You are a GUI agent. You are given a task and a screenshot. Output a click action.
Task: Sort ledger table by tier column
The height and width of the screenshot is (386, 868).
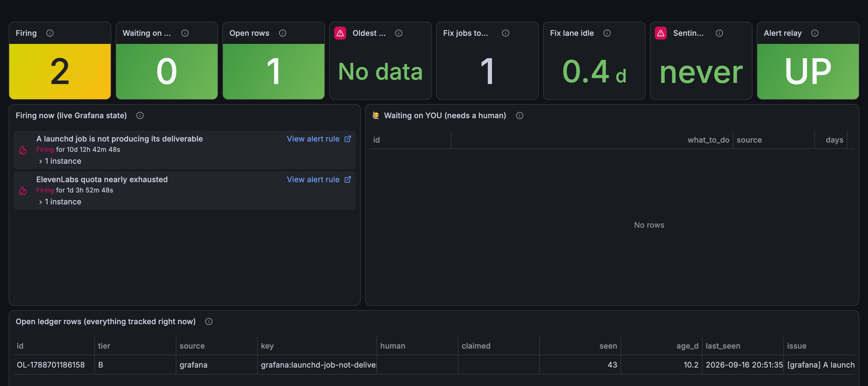pyautogui.click(x=104, y=346)
